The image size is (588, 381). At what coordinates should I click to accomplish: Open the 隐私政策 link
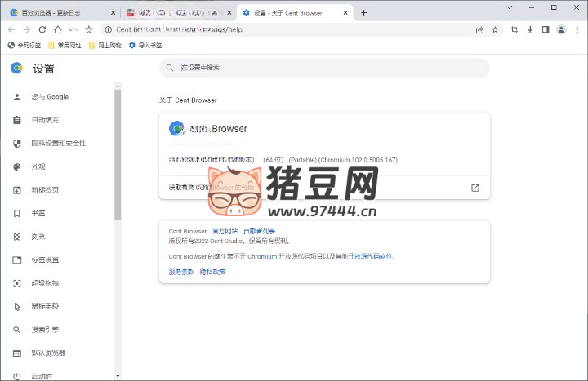tap(212, 272)
